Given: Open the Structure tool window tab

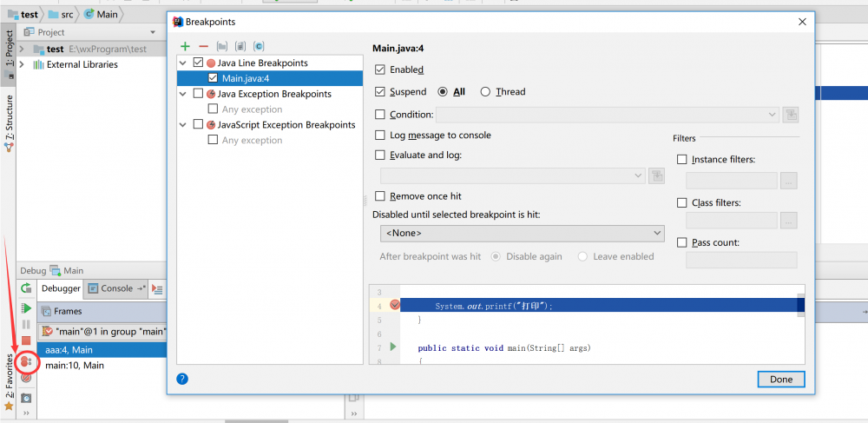Looking at the screenshot, I should tap(10, 117).
